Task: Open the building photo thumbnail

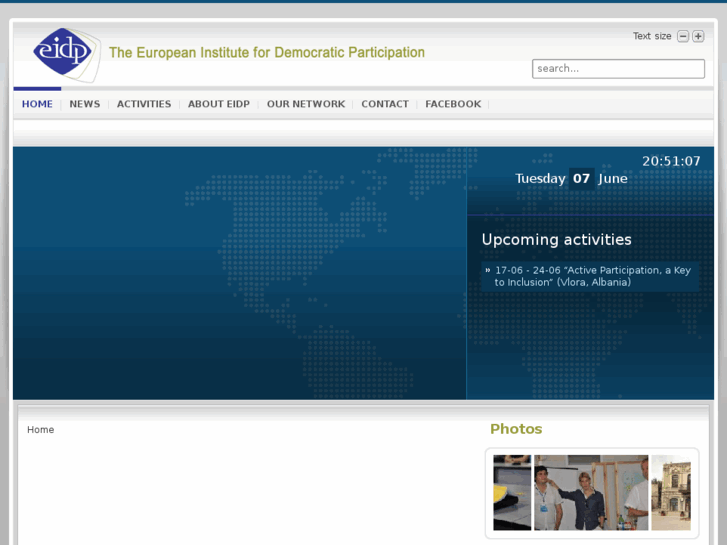Action: 671,493
